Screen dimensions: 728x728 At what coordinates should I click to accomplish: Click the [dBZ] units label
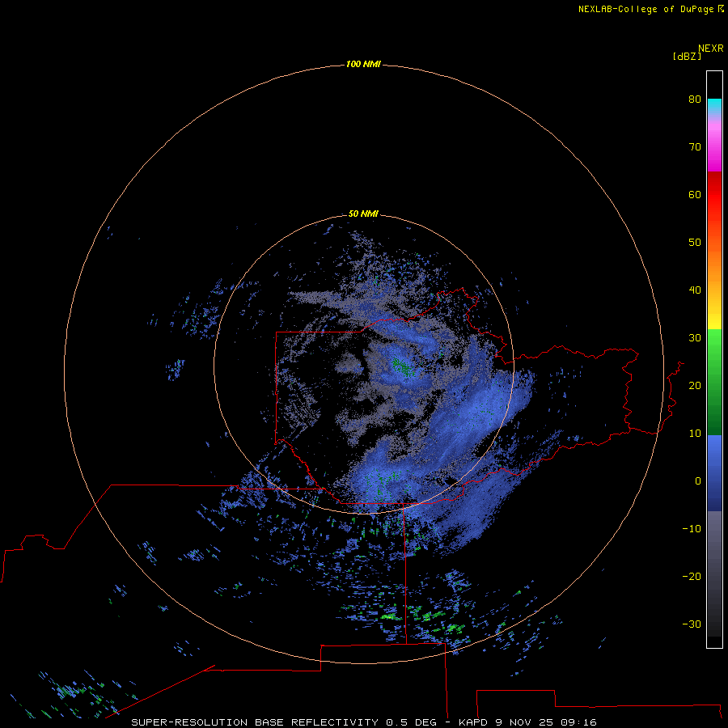[x=687, y=57]
